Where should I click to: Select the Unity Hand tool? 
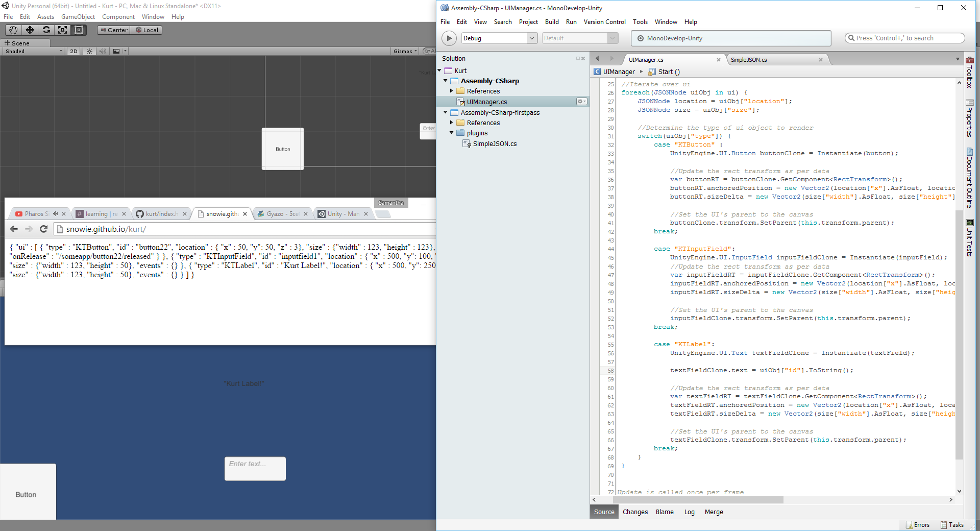coord(13,30)
